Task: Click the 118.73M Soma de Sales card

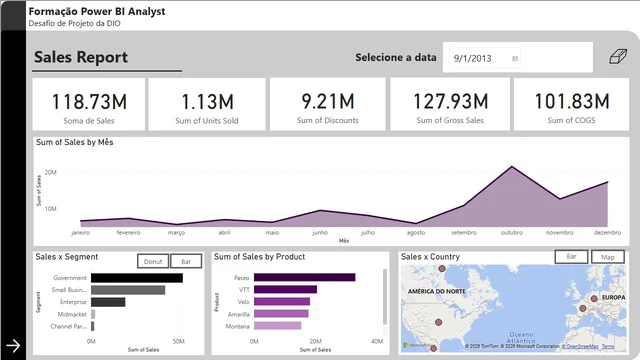Action: click(89, 104)
